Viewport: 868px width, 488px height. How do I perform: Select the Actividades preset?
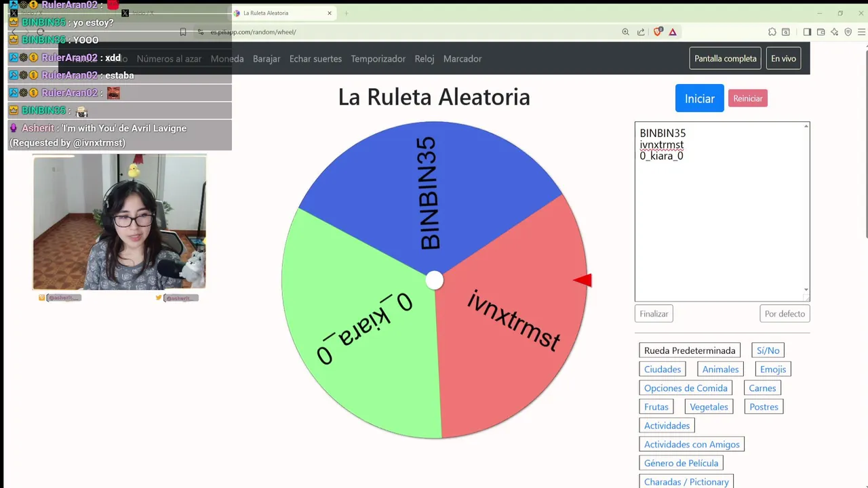(667, 426)
